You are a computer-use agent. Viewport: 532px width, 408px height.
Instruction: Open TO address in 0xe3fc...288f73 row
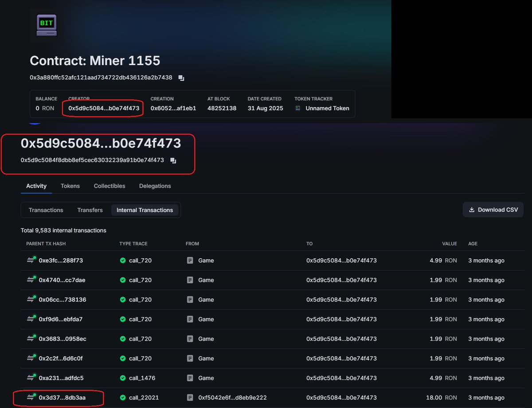341,260
